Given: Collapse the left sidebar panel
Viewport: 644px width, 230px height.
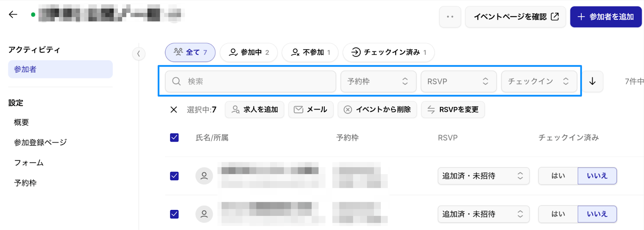Looking at the screenshot, I should tap(138, 53).
